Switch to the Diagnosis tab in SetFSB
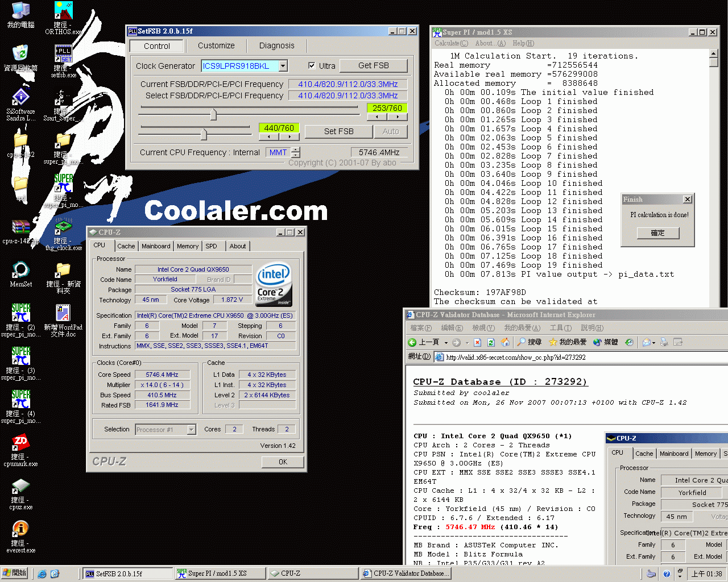The width and height of the screenshot is (728, 582). point(277,45)
